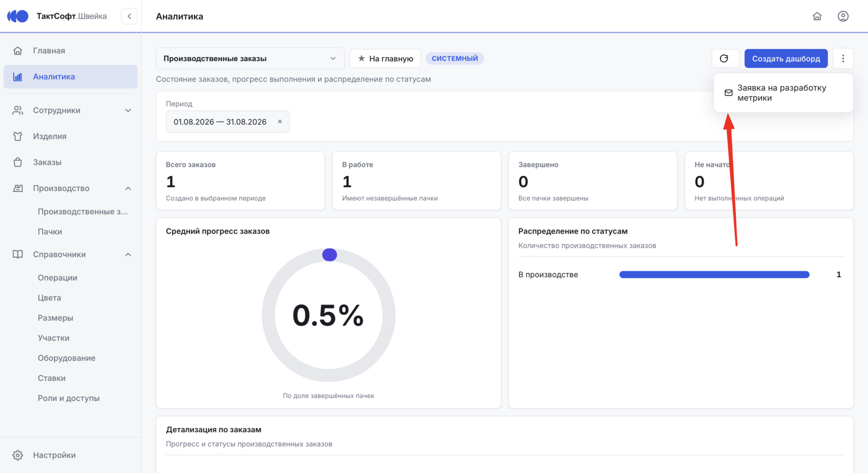Click the period date range field

pyautogui.click(x=228, y=121)
